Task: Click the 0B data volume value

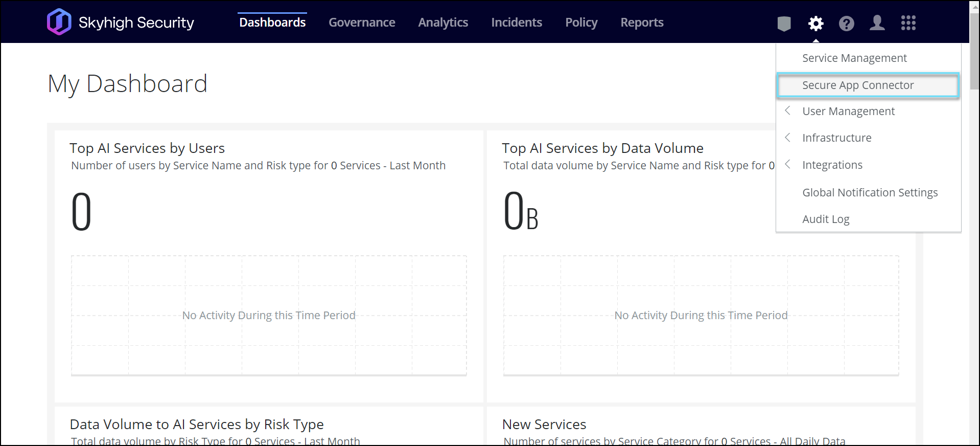Action: [521, 211]
